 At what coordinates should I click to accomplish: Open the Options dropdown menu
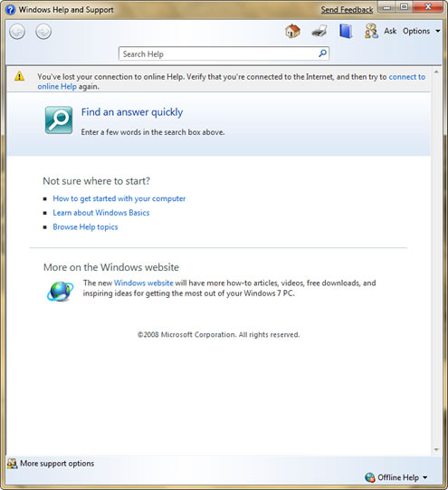422,31
